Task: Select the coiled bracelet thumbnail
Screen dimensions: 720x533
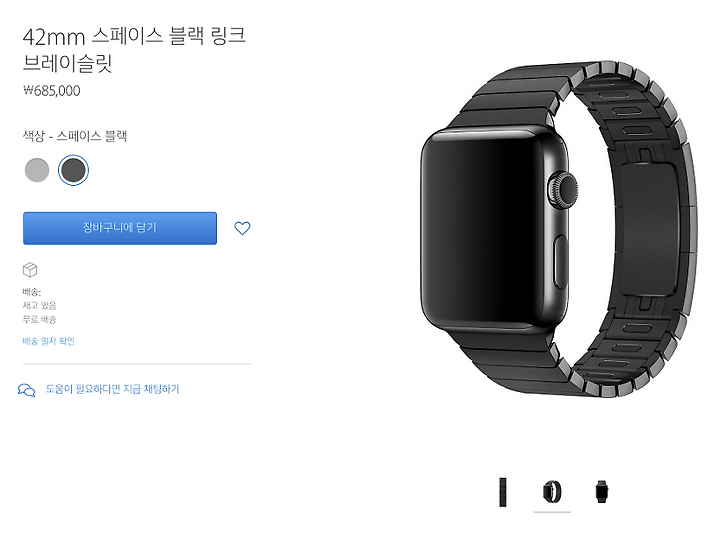Action: tap(552, 492)
